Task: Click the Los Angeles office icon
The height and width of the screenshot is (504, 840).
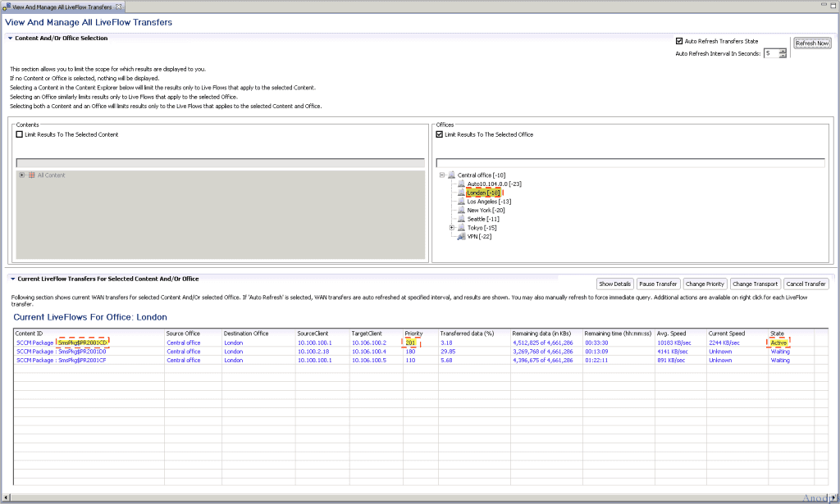Action: click(461, 202)
